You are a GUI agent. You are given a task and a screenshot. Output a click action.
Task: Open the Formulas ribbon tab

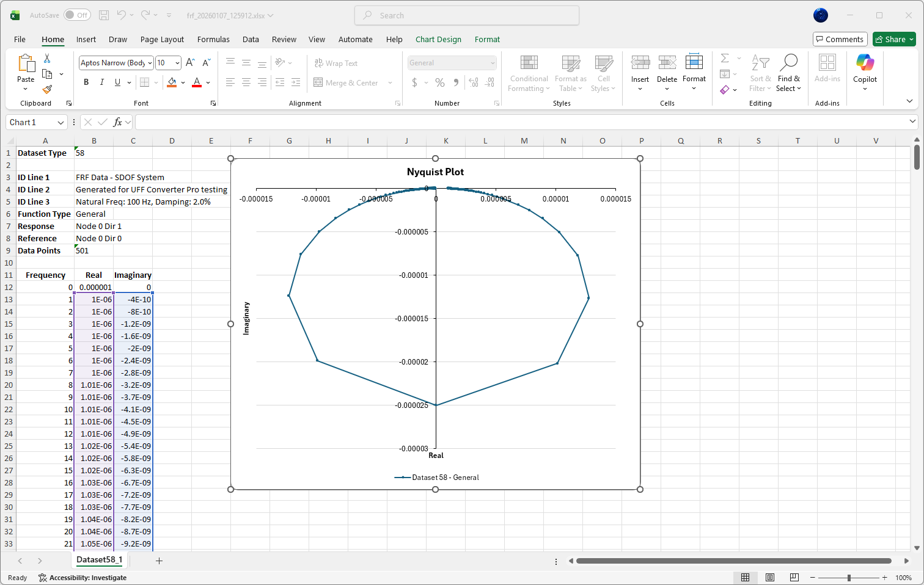coord(213,40)
